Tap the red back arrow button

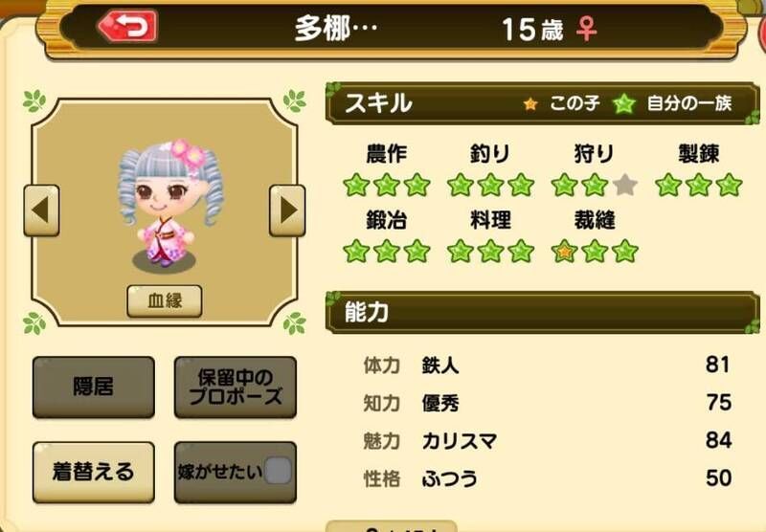point(128,26)
